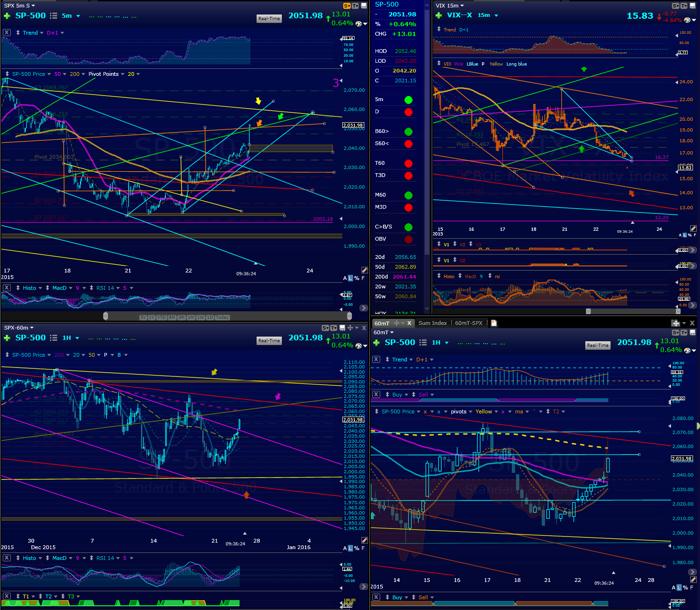Open list icon beside SP-500 in SPX-60m chart

tap(53, 338)
